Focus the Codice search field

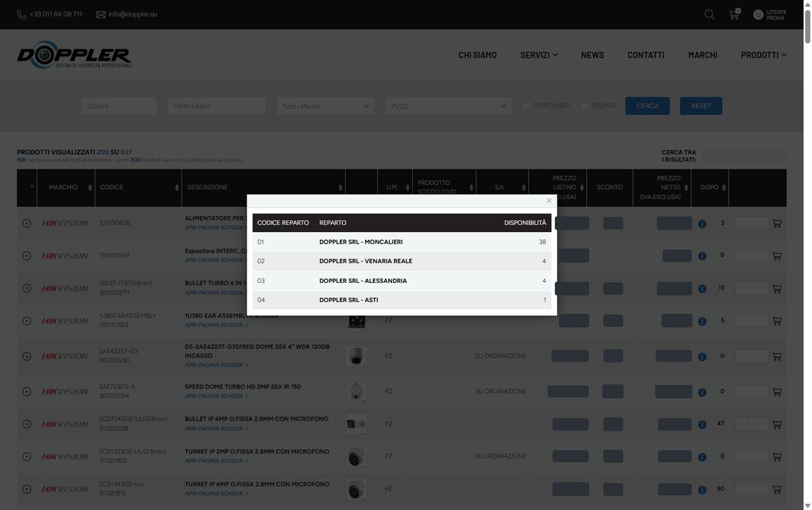(119, 106)
